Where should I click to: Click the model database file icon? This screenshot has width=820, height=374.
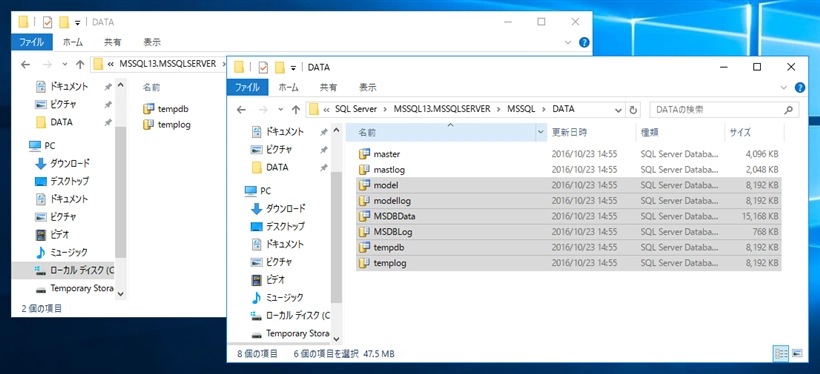pyautogui.click(x=365, y=185)
